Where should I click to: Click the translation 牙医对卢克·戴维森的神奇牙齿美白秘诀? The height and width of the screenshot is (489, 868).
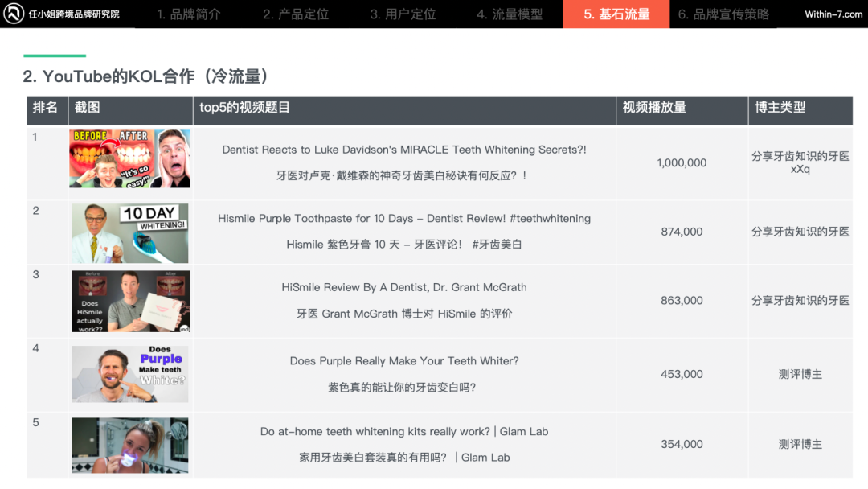click(402, 175)
